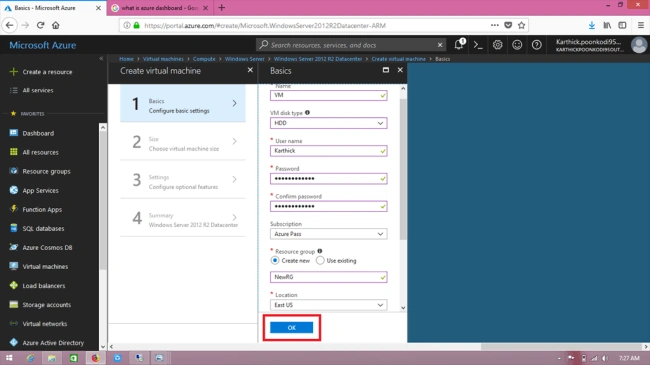This screenshot has height=365, width=650.
Task: Click the Home breadcrumb link
Action: 126,59
